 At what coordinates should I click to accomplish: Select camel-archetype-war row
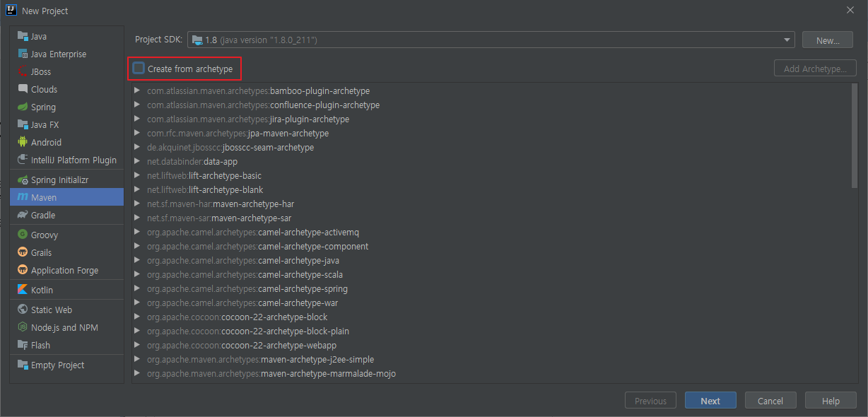tap(491, 303)
